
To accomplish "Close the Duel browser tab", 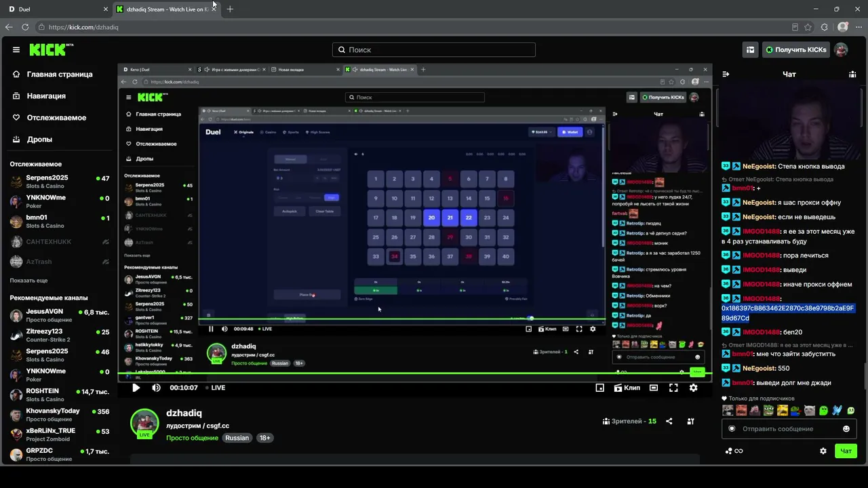I will click(106, 9).
